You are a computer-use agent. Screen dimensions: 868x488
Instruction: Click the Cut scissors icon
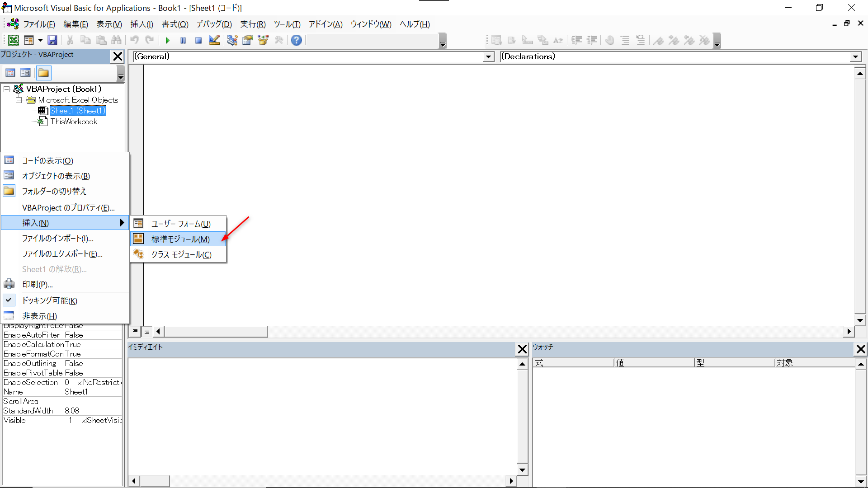pyautogui.click(x=70, y=40)
